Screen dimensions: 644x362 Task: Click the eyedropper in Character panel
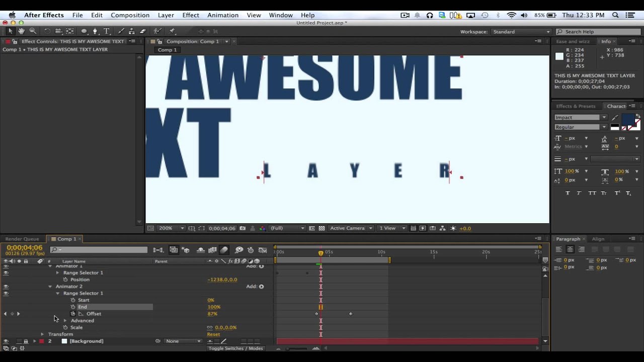point(615,118)
